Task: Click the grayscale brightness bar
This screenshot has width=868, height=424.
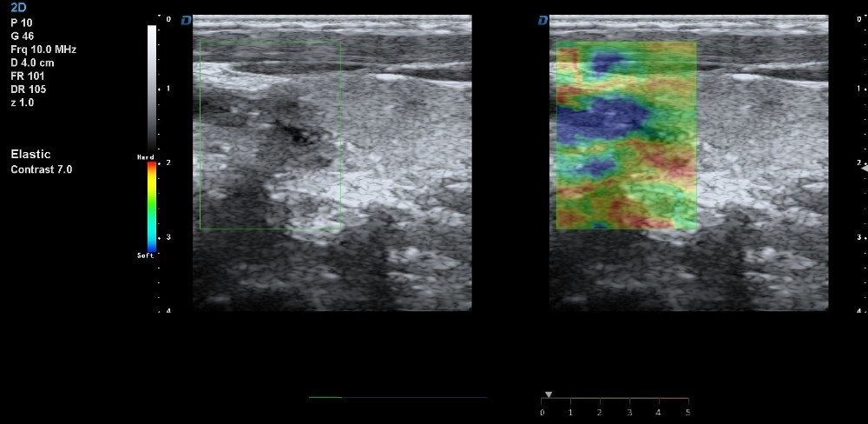Action: [152, 87]
